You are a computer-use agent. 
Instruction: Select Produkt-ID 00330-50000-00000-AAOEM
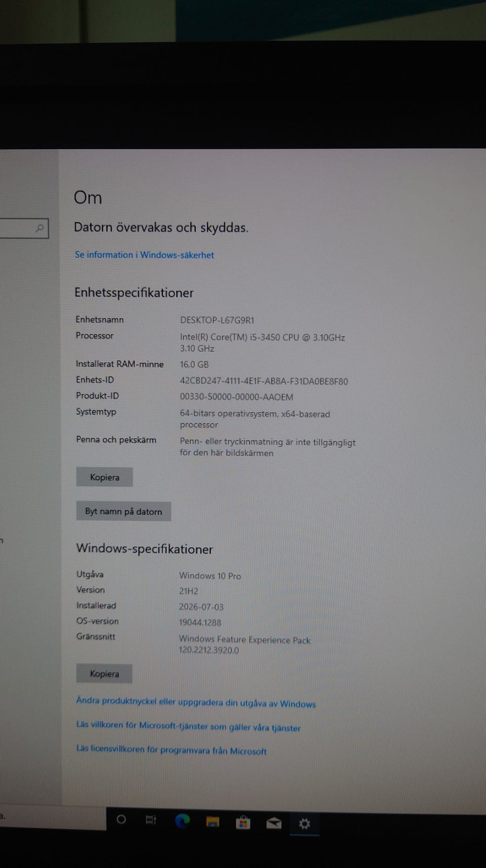coord(236,397)
